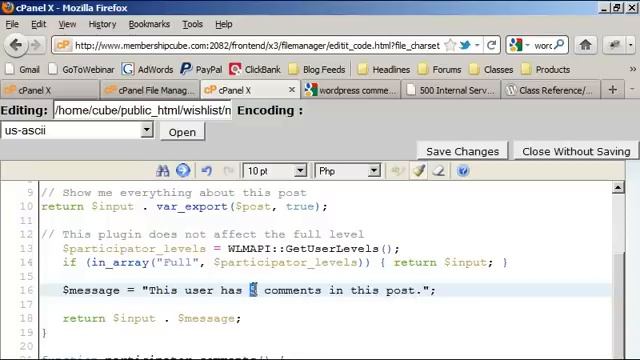Click the Editing file path field
The width and height of the screenshot is (640, 360).
142,110
